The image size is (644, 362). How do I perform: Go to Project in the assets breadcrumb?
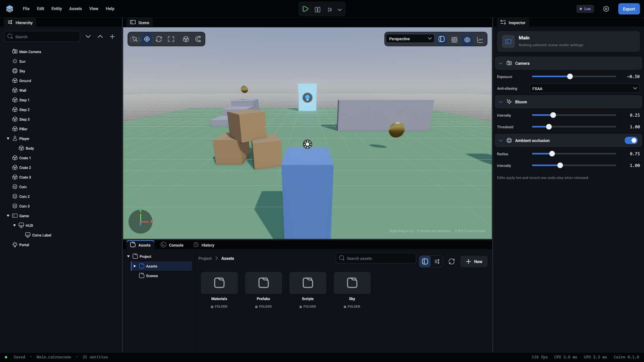[205, 258]
